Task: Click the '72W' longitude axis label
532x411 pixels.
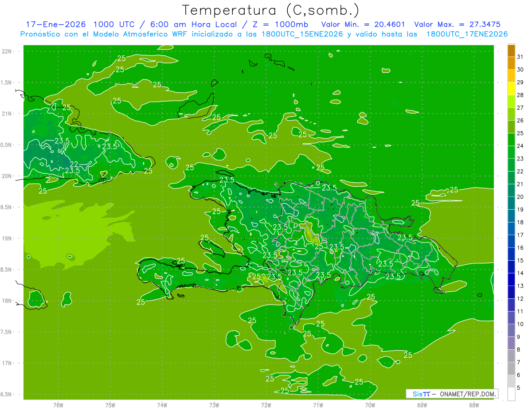Action: (266, 405)
